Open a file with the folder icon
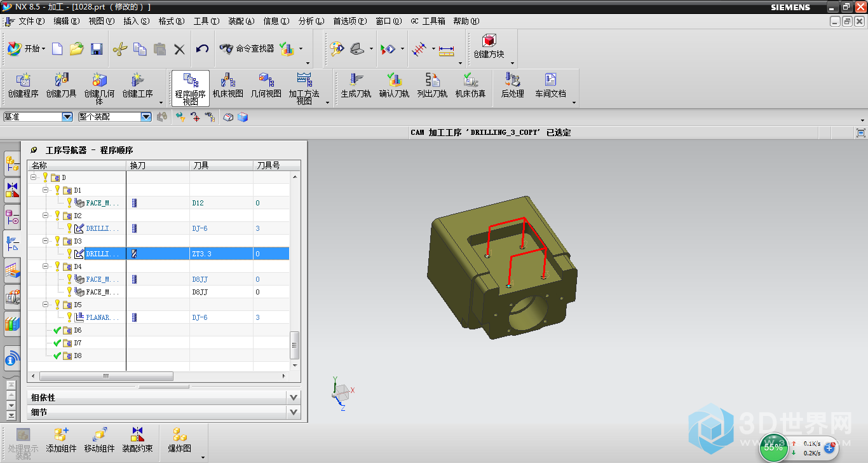Image resolution: width=868 pixels, height=463 pixels. [77, 49]
